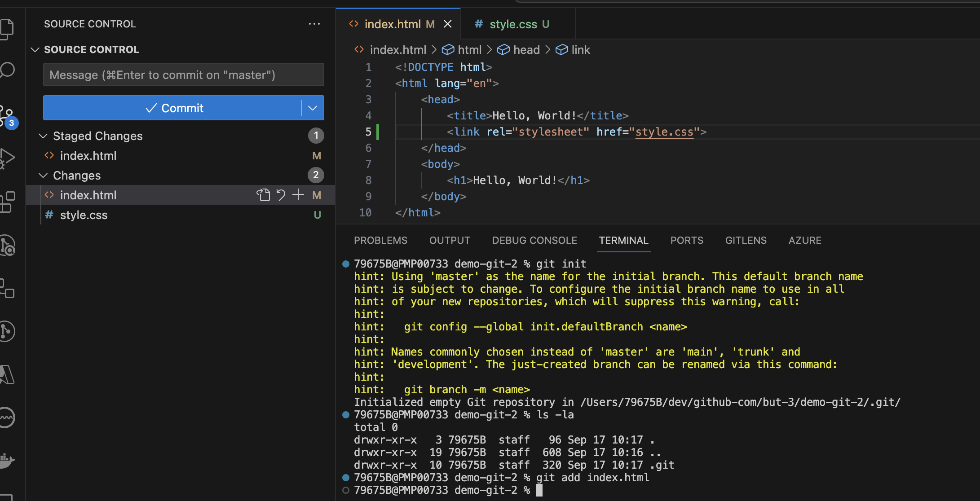The image size is (980, 501).
Task: Expand breadcrumb chevron after html
Action: tap(490, 50)
